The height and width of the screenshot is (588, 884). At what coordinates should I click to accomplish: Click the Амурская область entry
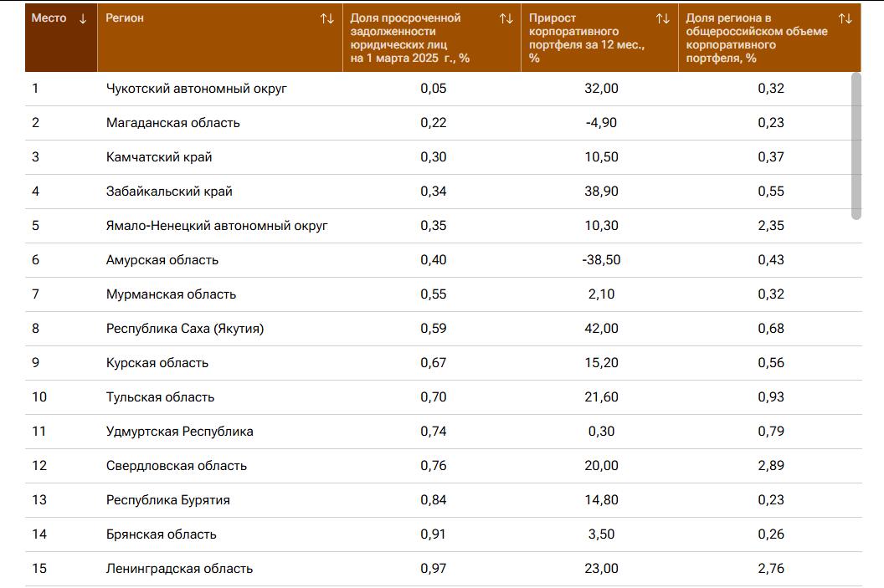162,260
